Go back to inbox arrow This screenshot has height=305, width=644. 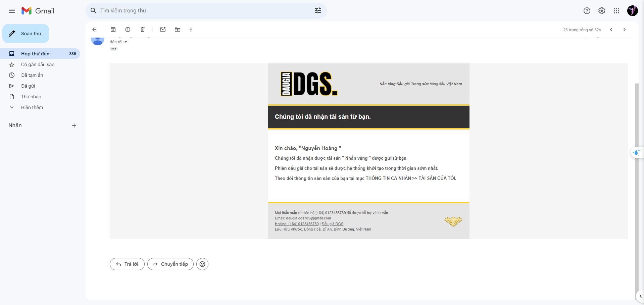pyautogui.click(x=94, y=30)
